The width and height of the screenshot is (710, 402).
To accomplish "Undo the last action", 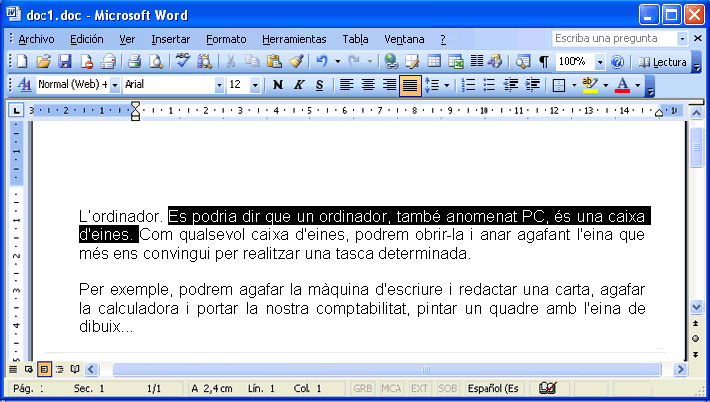I will [x=322, y=61].
